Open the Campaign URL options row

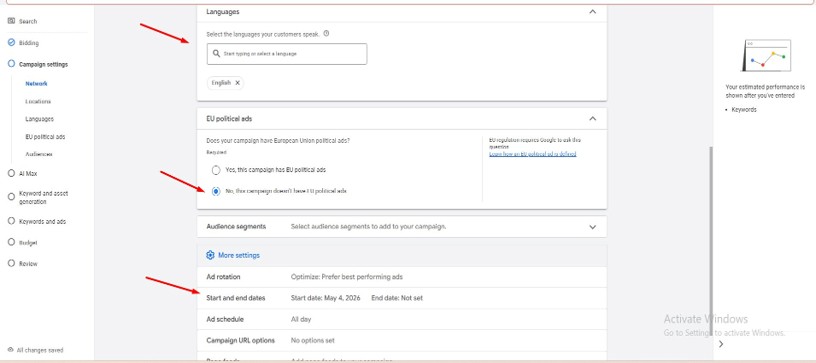point(402,341)
